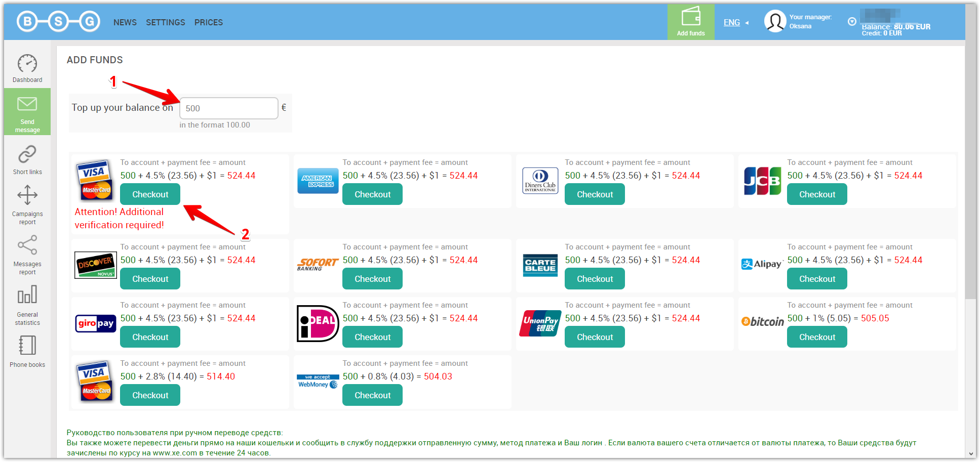Click the bitcoin logo
Viewport: 980px width, 462px height.
coord(762,322)
